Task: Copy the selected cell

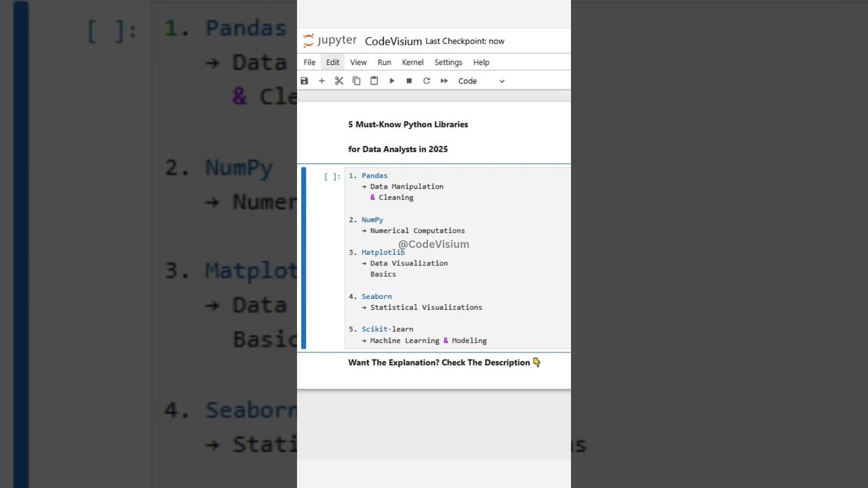Action: [x=357, y=81]
